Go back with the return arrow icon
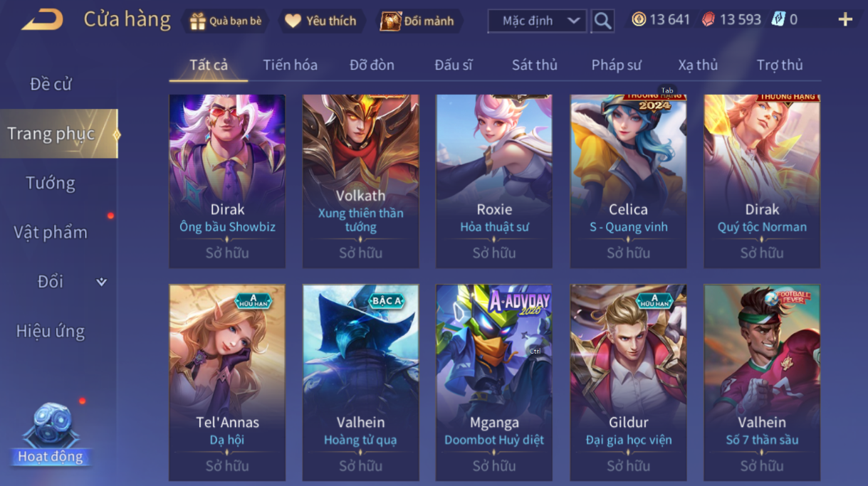Screen dimensions: 868x486 42,21
